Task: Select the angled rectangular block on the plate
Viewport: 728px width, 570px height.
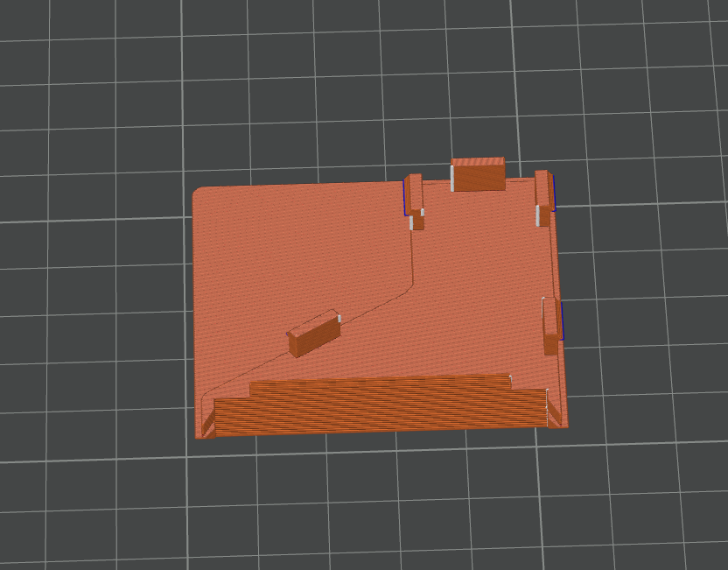Action: 314,333
